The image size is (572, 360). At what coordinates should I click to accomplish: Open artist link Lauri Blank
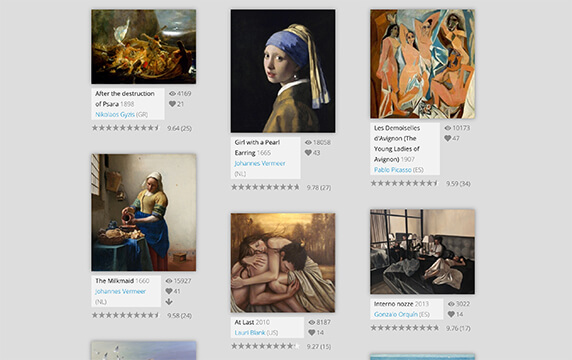pyautogui.click(x=250, y=333)
